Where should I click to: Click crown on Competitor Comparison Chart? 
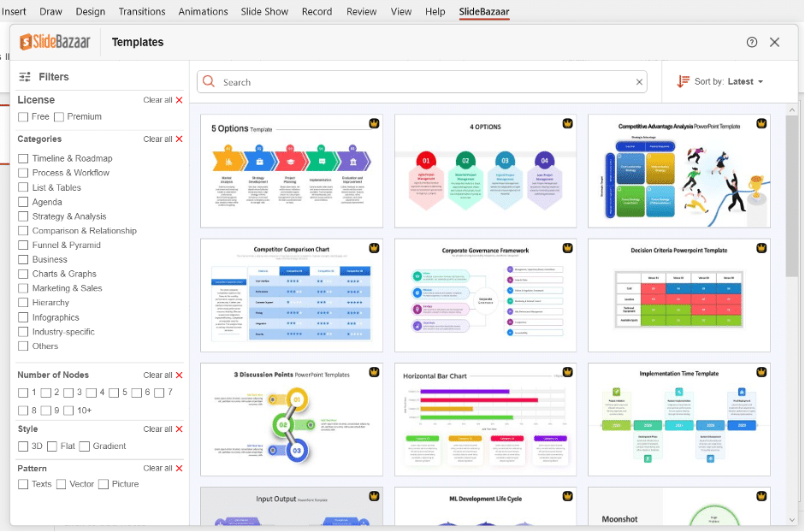(374, 248)
